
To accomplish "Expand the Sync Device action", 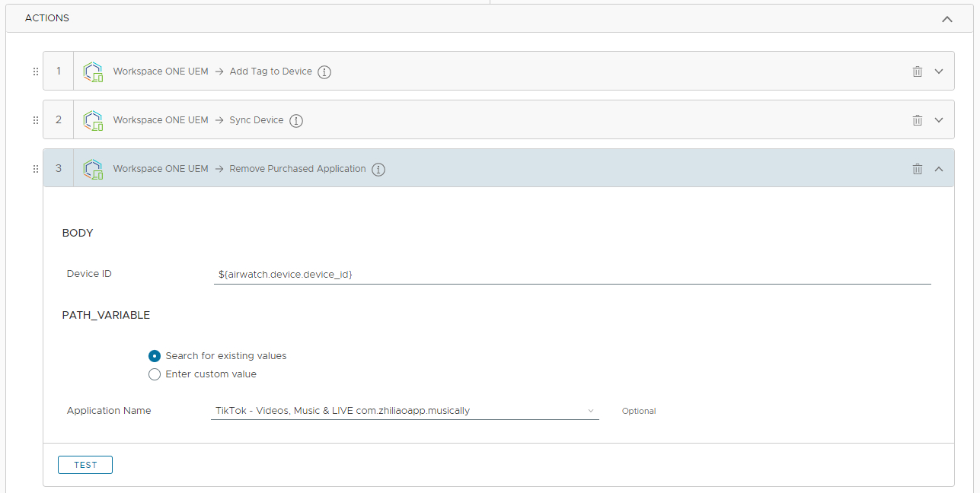I will [939, 120].
